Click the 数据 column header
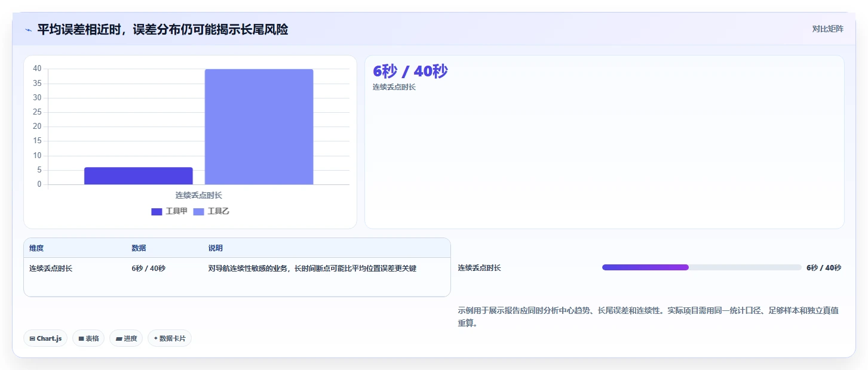The height and width of the screenshot is (370, 868). click(x=139, y=248)
